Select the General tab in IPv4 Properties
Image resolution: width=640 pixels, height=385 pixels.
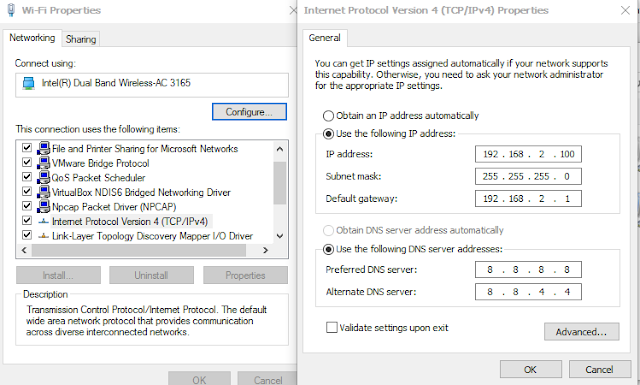click(x=324, y=38)
